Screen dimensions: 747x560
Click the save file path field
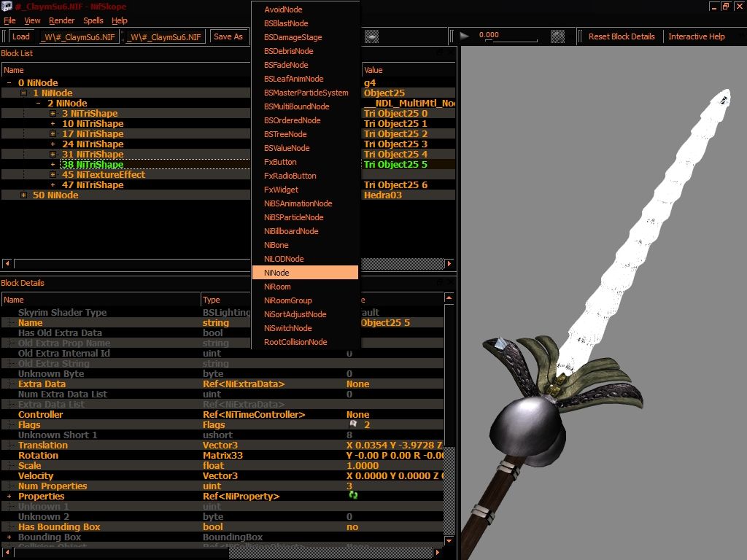tap(165, 37)
